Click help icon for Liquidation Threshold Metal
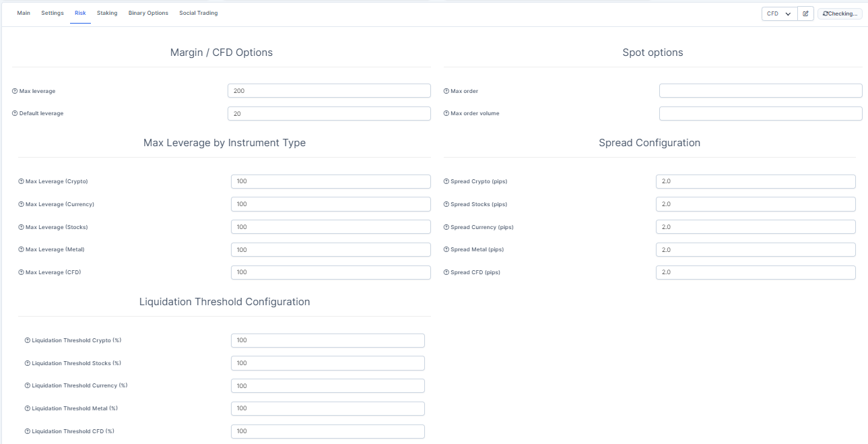868x444 pixels. pos(27,409)
